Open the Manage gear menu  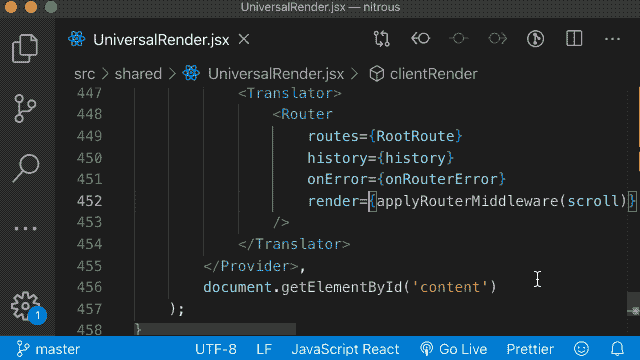click(x=25, y=306)
